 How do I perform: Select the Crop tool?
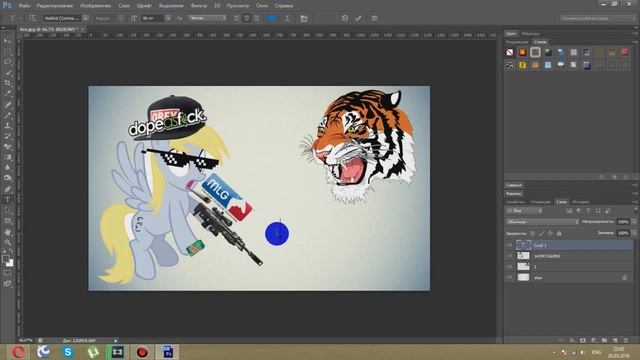[7, 83]
